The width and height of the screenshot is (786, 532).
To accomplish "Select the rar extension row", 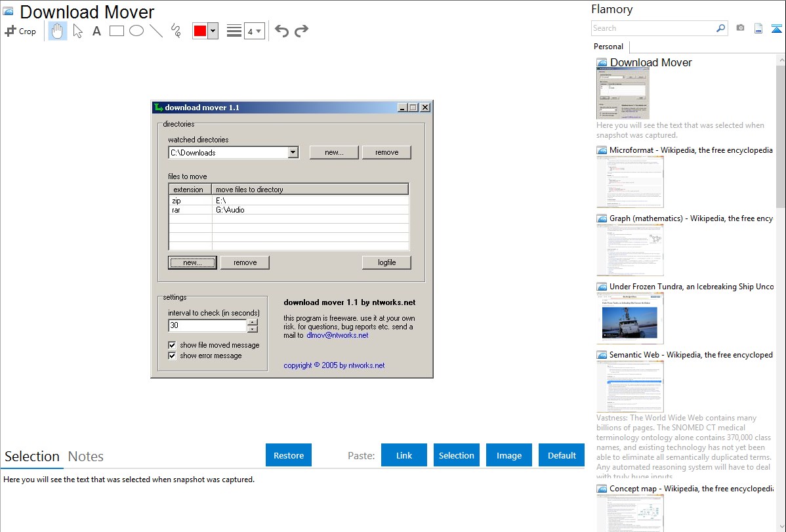I will (x=289, y=210).
